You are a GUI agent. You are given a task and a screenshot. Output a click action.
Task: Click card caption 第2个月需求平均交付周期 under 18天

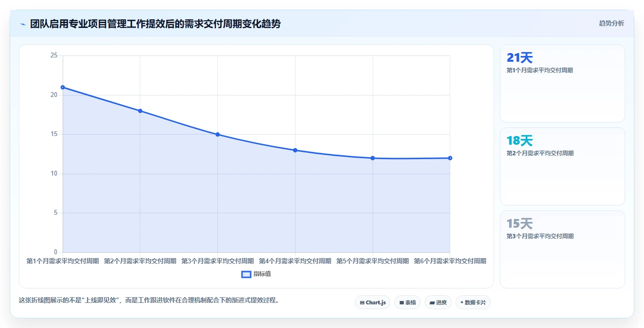click(540, 153)
